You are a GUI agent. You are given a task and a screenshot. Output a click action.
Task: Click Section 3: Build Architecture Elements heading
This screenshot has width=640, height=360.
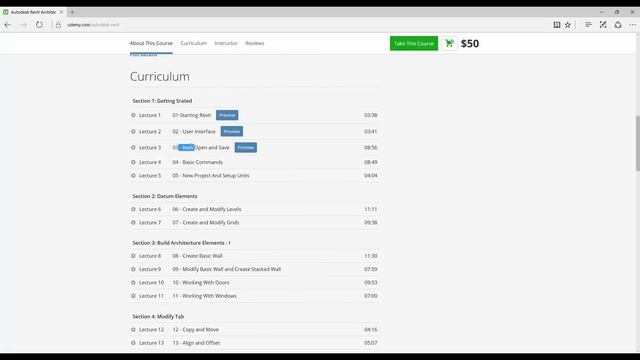pos(181,243)
